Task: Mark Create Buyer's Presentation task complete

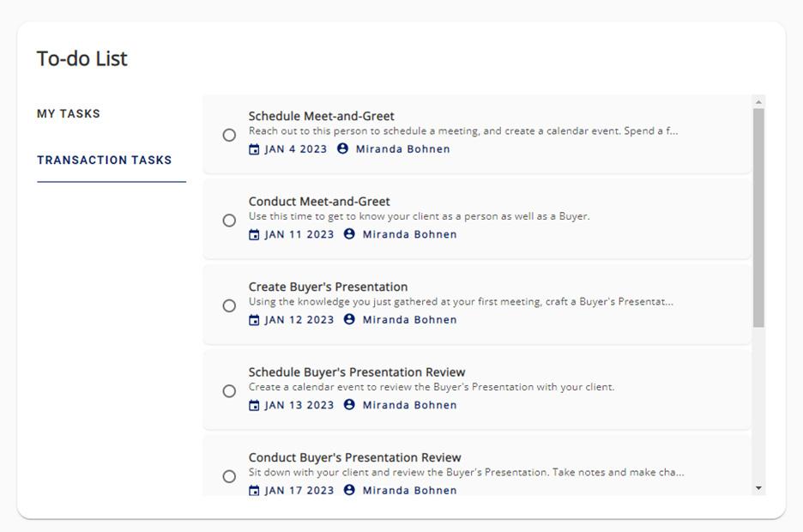Action: pyautogui.click(x=229, y=305)
